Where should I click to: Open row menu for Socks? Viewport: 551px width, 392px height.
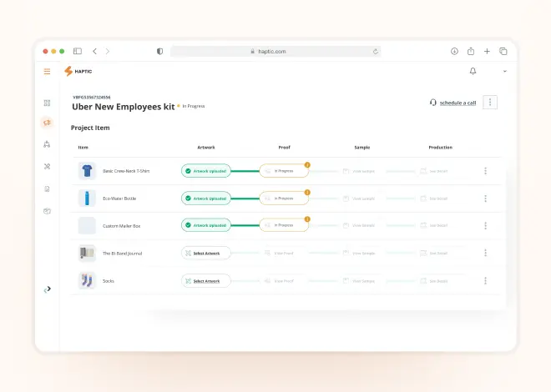click(485, 281)
